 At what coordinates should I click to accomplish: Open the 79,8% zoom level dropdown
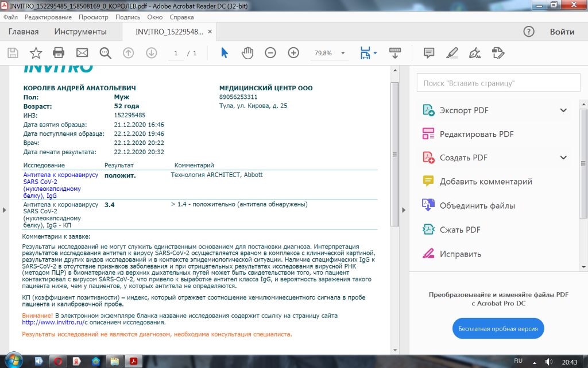tap(343, 53)
